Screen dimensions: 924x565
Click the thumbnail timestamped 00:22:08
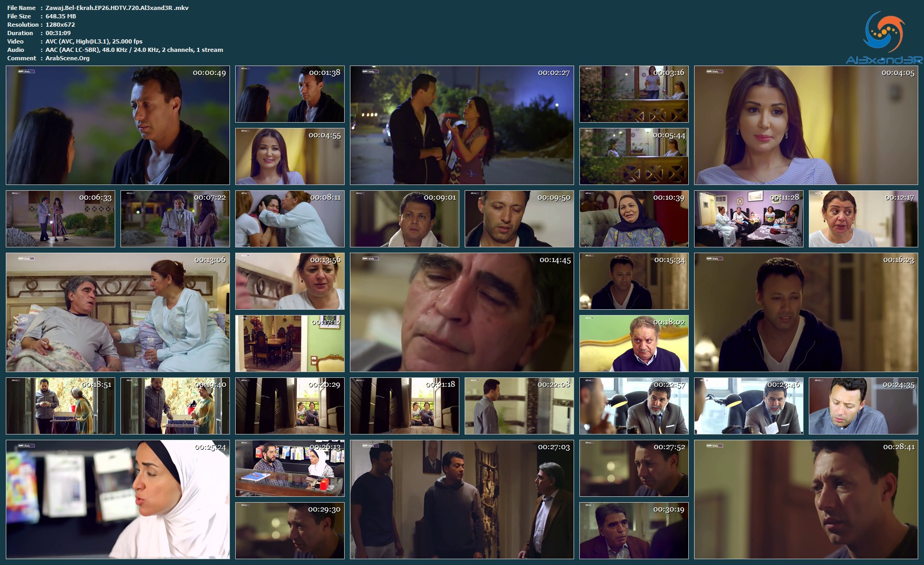tap(519, 406)
